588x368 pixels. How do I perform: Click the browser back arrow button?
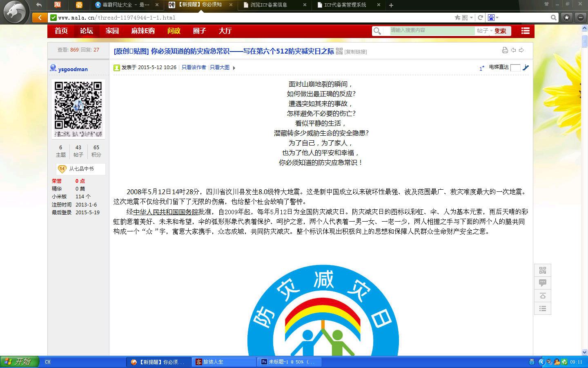point(40,18)
